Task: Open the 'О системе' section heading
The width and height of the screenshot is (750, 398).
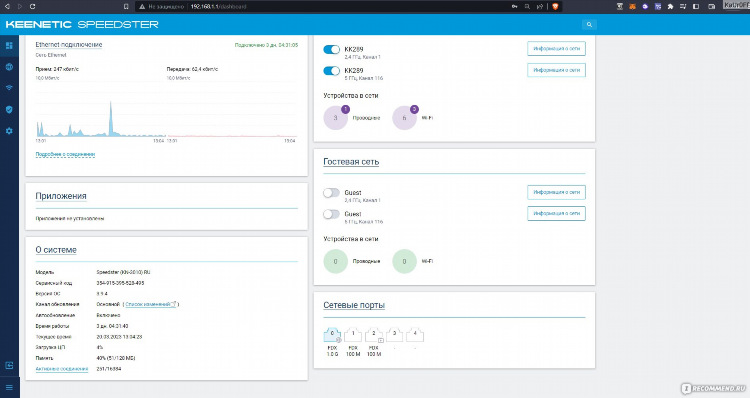Action: [56, 250]
